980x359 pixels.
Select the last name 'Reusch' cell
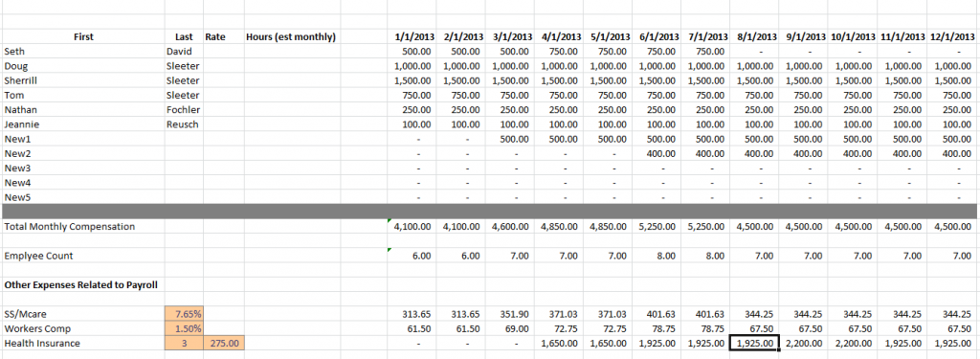(x=184, y=124)
